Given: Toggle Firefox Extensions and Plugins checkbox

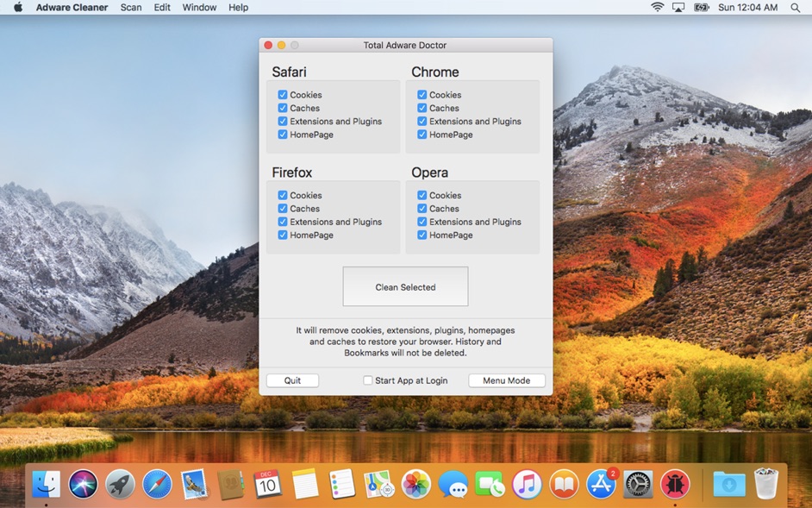Looking at the screenshot, I should pyautogui.click(x=282, y=222).
